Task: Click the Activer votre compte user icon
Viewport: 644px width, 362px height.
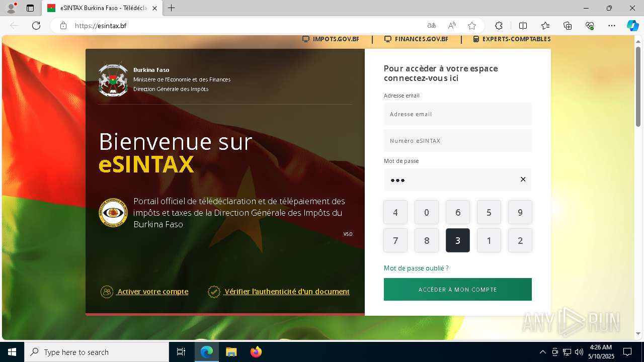Action: point(107,292)
